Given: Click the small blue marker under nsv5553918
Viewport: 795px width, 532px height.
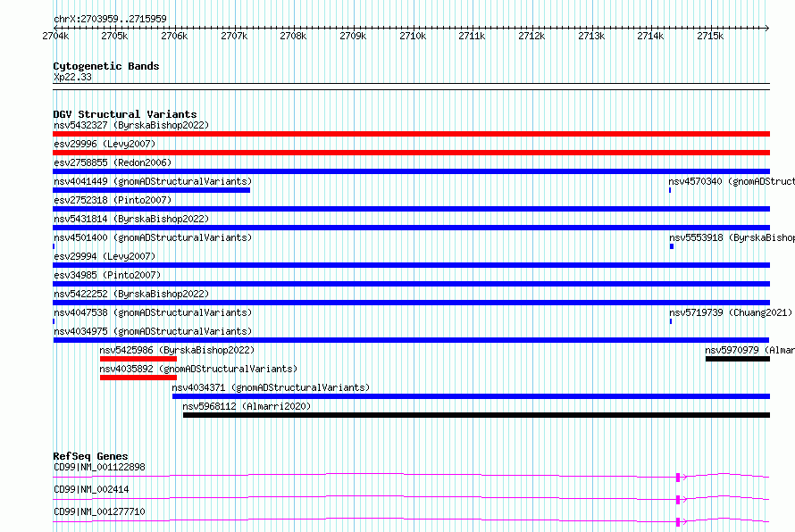Looking at the screenshot, I should tap(672, 246).
